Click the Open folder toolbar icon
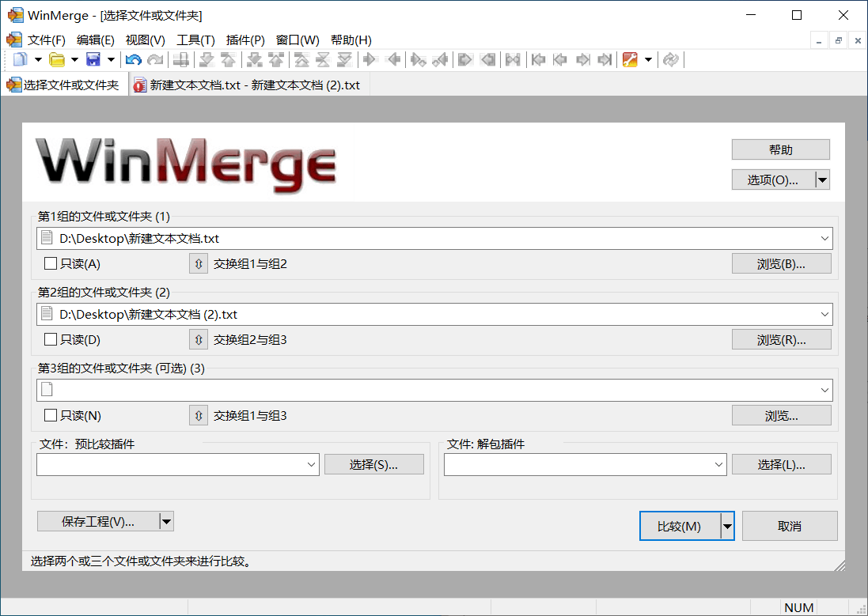The height and width of the screenshot is (616, 868). click(57, 59)
